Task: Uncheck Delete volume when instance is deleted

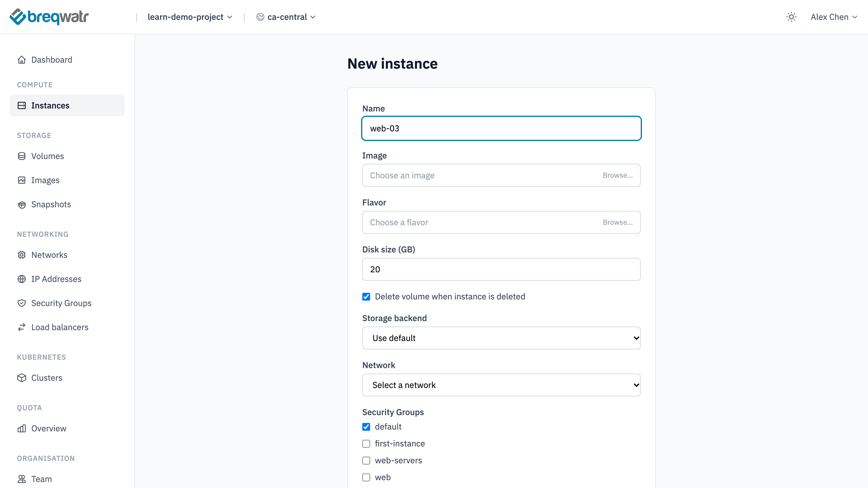Action: (x=366, y=297)
